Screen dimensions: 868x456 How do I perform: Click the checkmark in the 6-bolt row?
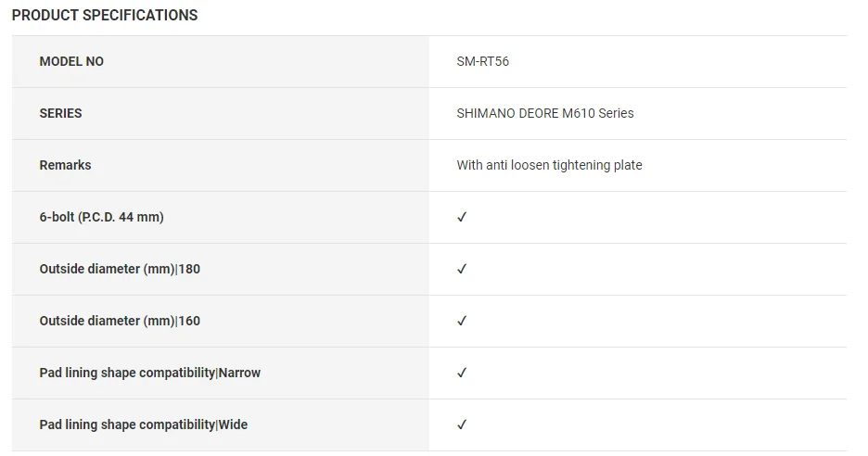coord(462,217)
